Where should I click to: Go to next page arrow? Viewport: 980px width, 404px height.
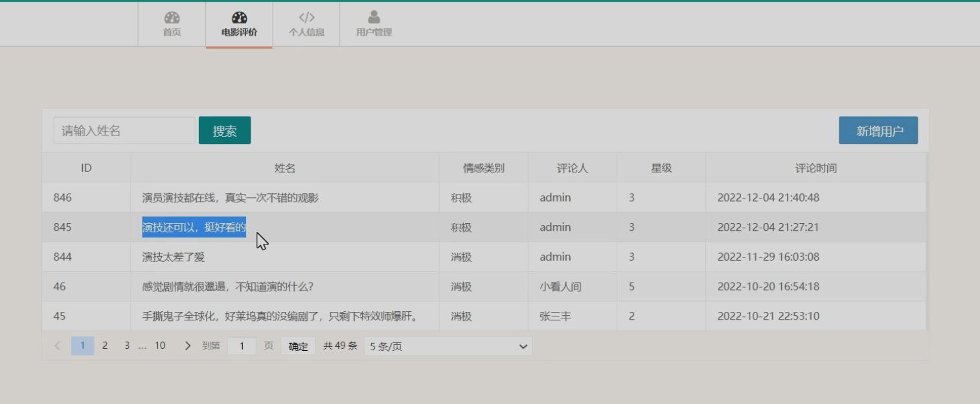pyautogui.click(x=188, y=346)
